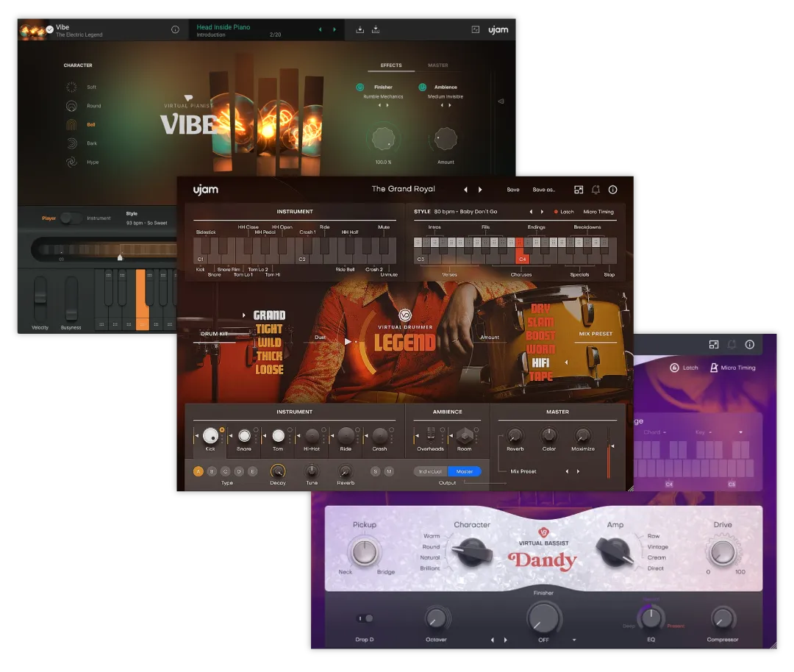
Task: Click the ujam logo in Vibe window
Action: [x=498, y=30]
